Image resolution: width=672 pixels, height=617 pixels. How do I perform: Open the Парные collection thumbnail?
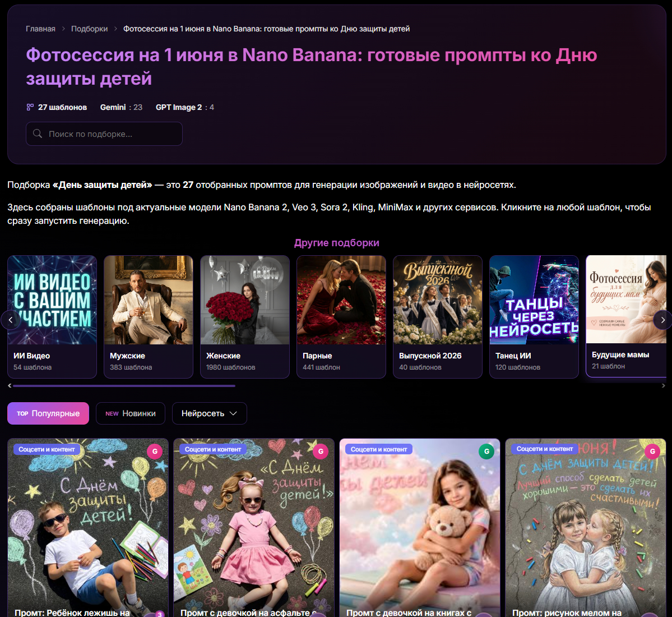coord(341,300)
